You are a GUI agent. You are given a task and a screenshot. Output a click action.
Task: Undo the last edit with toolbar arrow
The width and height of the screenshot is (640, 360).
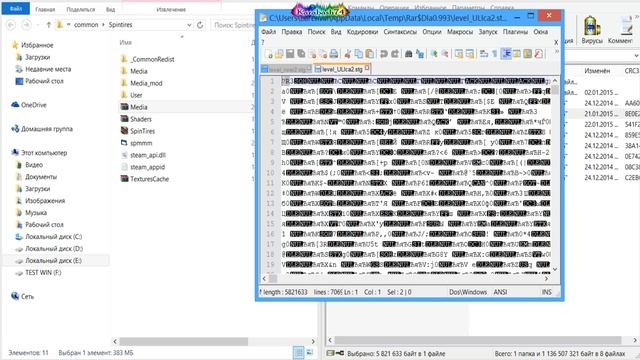pos(384,54)
